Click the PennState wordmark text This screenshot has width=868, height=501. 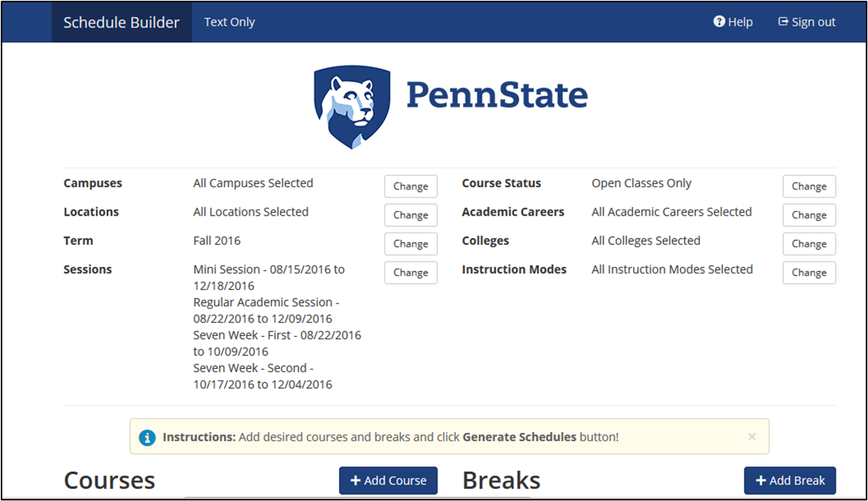click(497, 95)
